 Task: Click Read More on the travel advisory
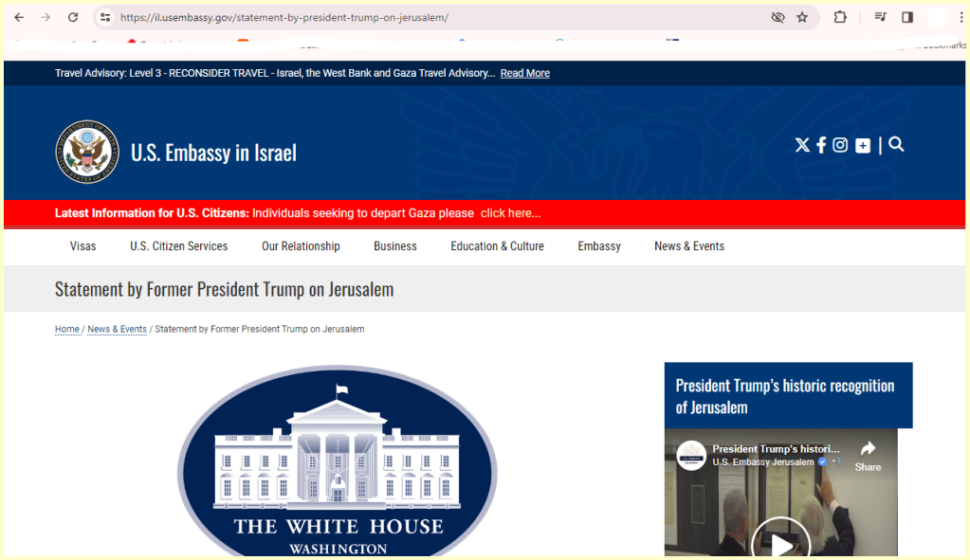(524, 73)
